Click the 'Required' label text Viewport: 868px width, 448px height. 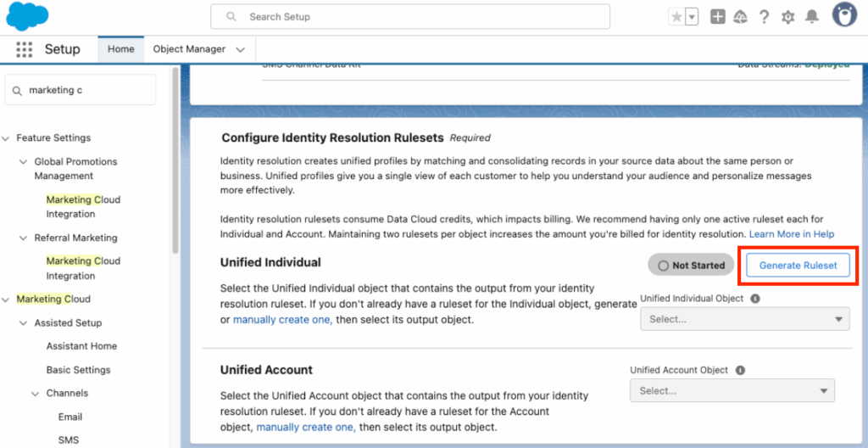470,137
